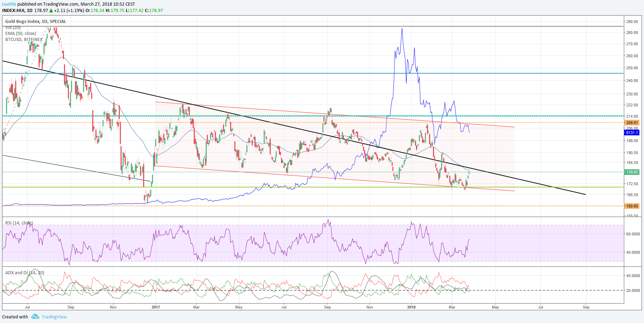Click the 250.00 price axis value

[x=632, y=68]
